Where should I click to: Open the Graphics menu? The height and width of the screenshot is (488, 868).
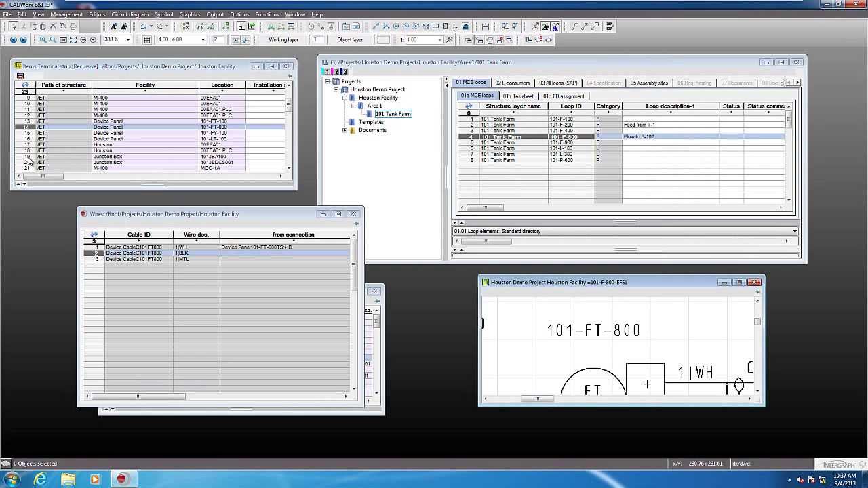(190, 14)
